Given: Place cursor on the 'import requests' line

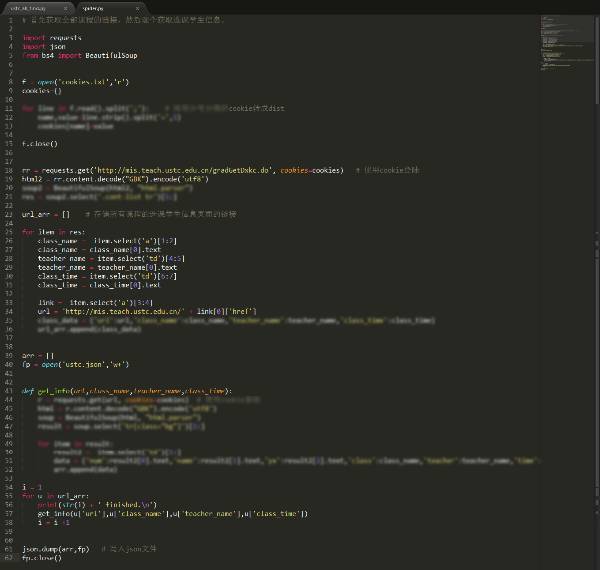Looking at the screenshot, I should pyautogui.click(x=59, y=38).
